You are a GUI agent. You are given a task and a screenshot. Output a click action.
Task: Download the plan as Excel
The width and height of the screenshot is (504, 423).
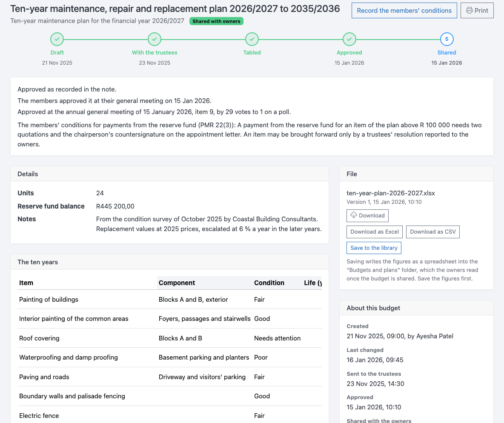[x=375, y=232]
